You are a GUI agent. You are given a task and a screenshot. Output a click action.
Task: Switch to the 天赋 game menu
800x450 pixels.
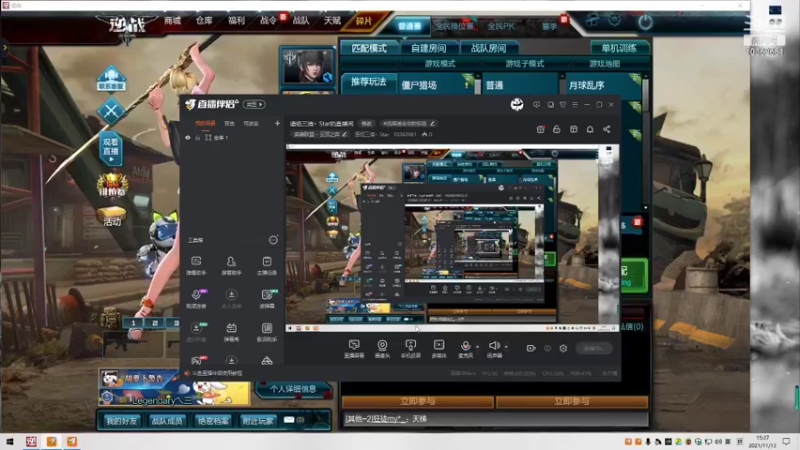[x=332, y=20]
